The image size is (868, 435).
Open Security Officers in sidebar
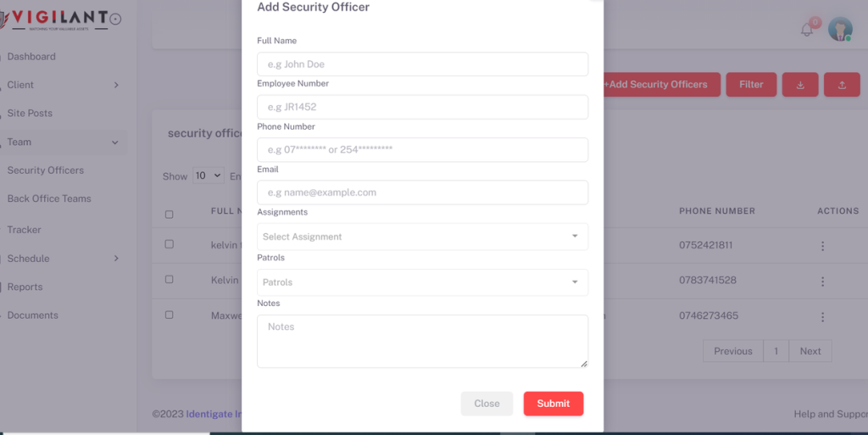(46, 170)
